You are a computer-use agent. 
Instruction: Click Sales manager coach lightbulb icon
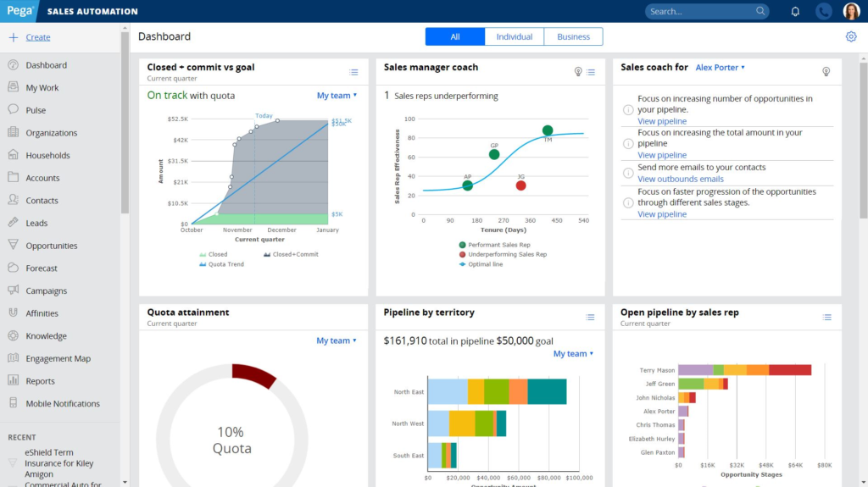coord(578,71)
